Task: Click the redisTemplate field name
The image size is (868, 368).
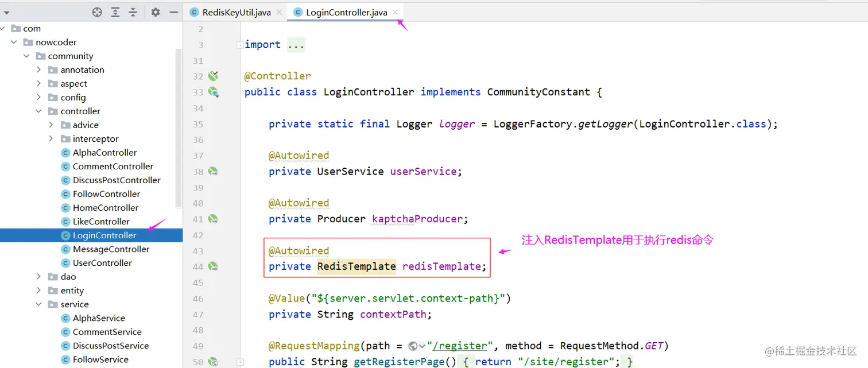Action: tap(441, 266)
